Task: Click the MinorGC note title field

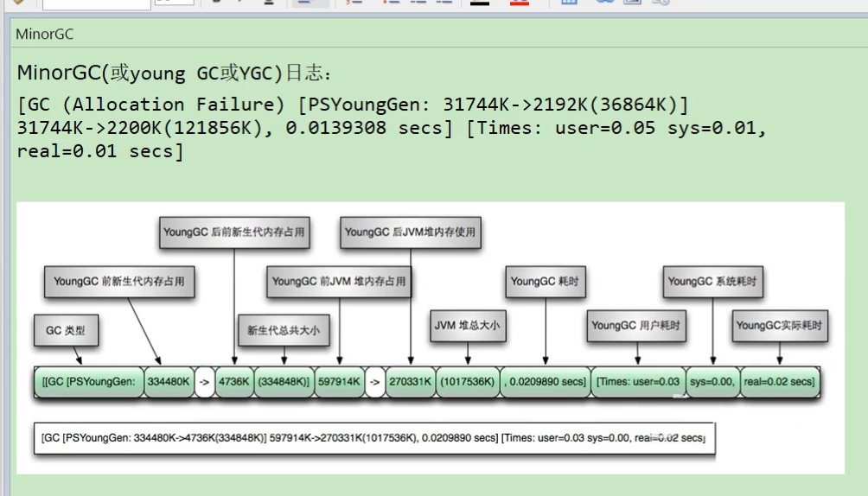Action: click(x=440, y=35)
